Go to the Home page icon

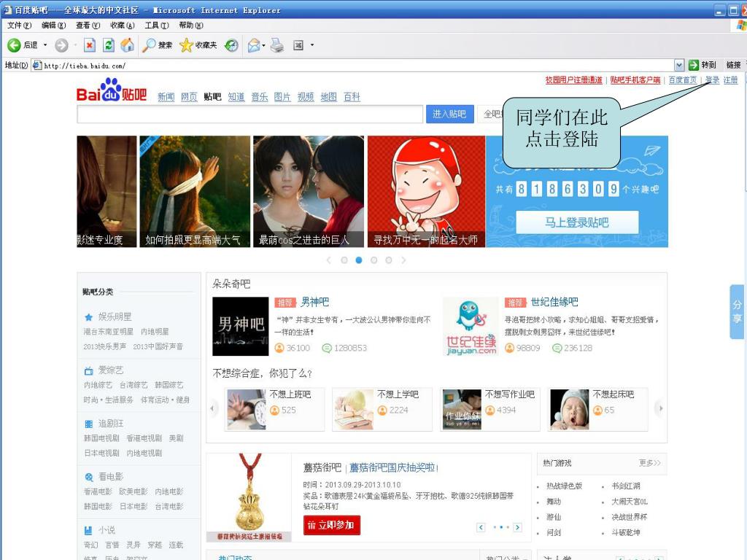point(127,45)
